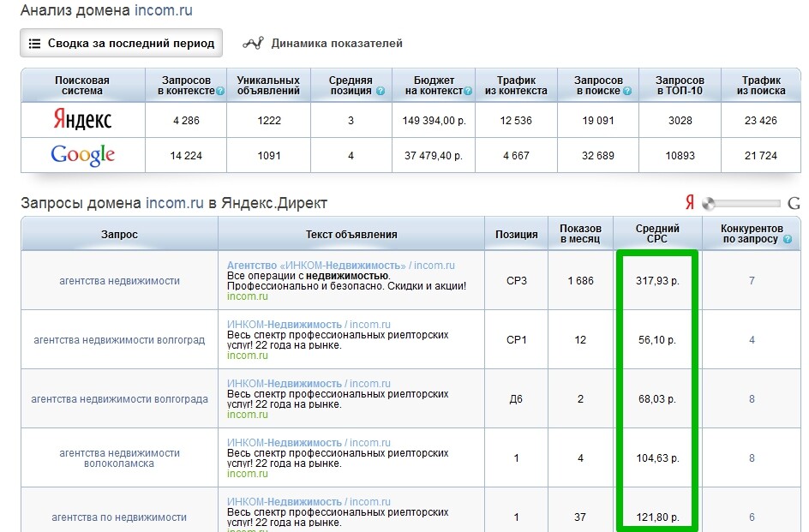Click help icon next to Средняя позиция
809x532 pixels.
click(381, 92)
